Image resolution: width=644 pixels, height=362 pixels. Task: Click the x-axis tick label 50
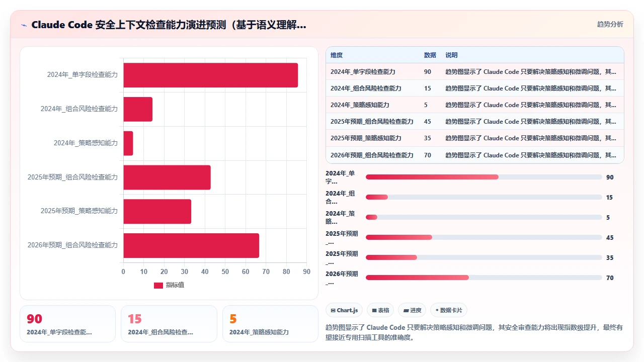tap(225, 271)
